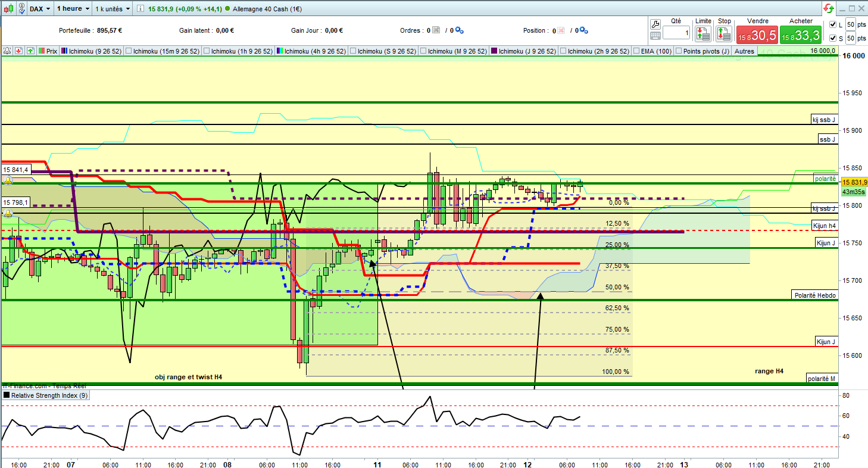Image resolution: width=868 pixels, height=468 pixels.
Task: Select the Relative Strength Index (9) label
Action: tap(46, 395)
